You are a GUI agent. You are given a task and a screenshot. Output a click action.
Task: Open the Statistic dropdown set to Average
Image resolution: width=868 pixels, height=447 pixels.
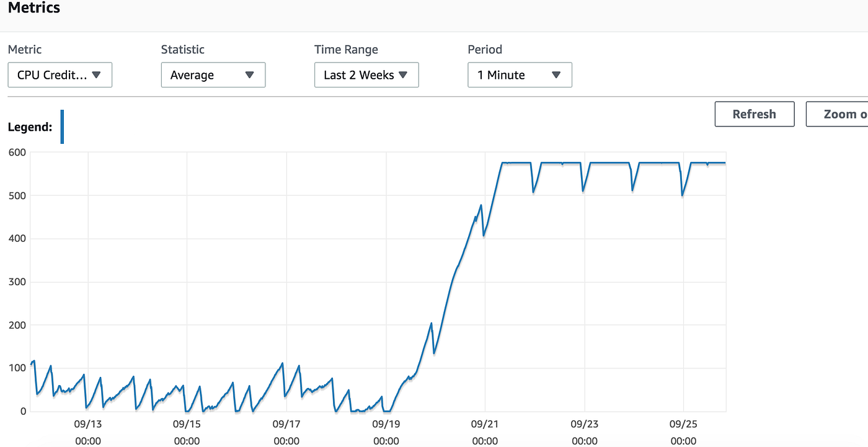[213, 74]
